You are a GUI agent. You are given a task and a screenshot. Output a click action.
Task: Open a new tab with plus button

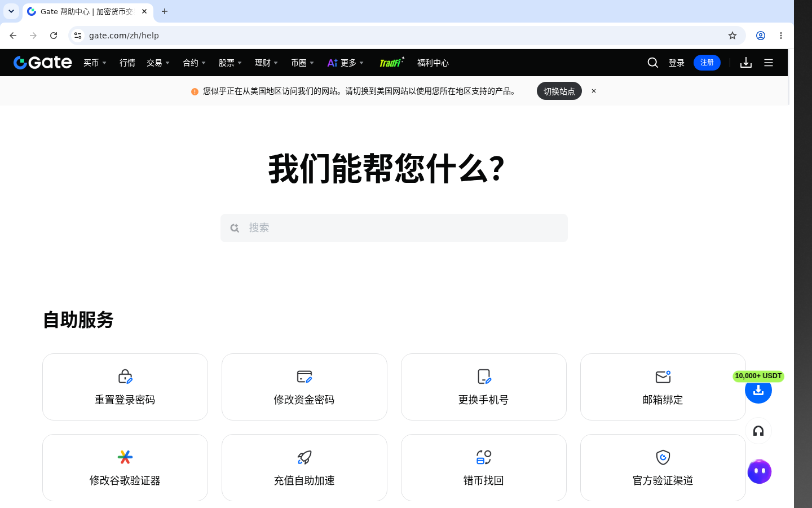(165, 11)
